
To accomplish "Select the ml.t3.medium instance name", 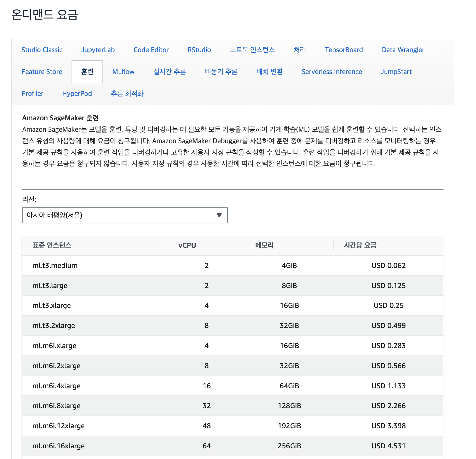I will click(55, 265).
